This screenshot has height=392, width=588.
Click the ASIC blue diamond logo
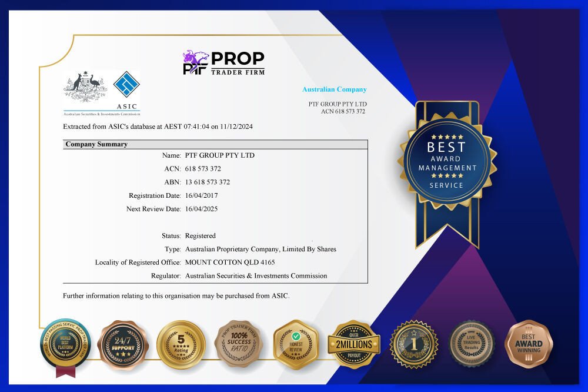pyautogui.click(x=126, y=86)
